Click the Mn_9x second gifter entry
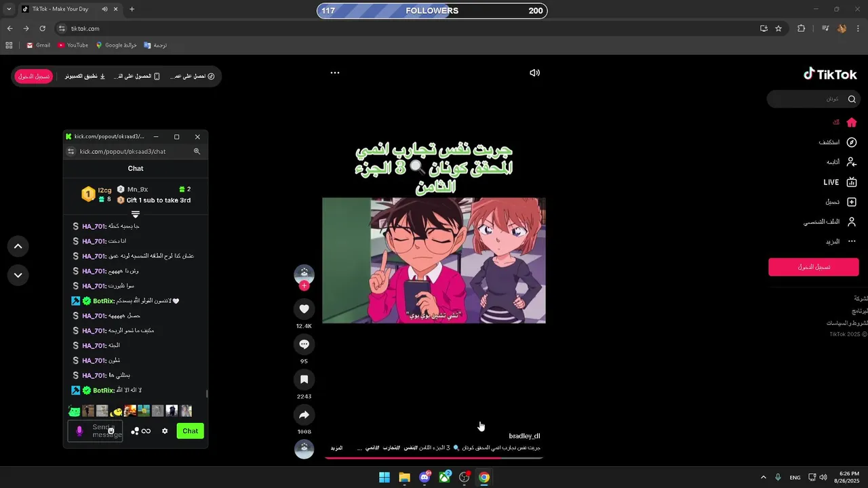 (x=154, y=189)
